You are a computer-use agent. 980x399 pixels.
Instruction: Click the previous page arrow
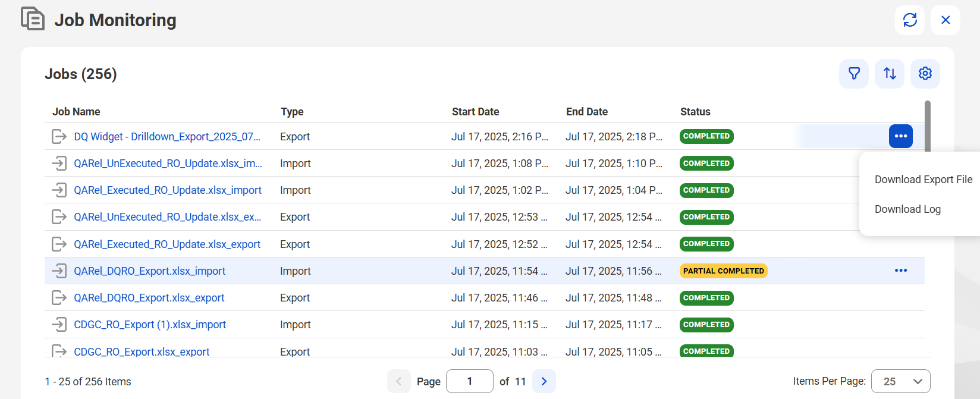pos(399,381)
